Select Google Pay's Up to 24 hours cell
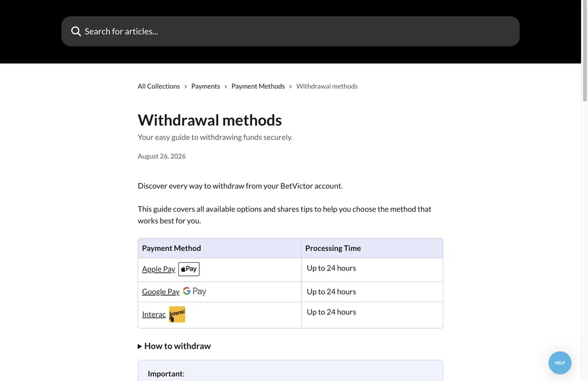Viewport: 588px width, 381px height. 372,292
